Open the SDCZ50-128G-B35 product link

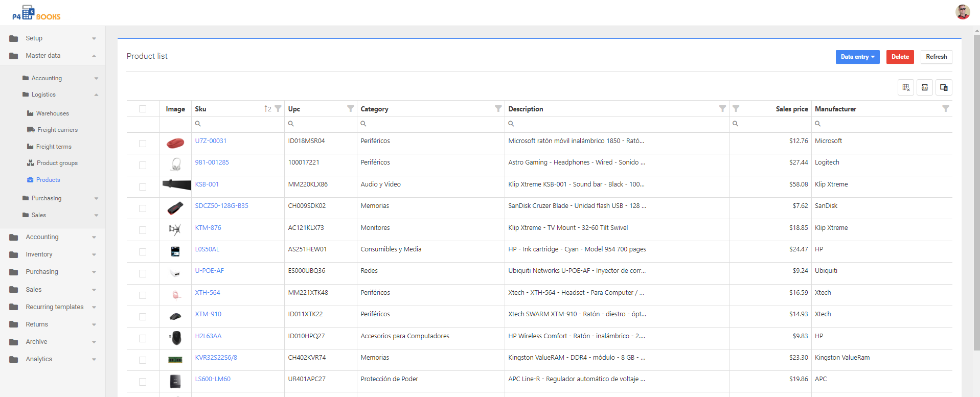pyautogui.click(x=221, y=206)
